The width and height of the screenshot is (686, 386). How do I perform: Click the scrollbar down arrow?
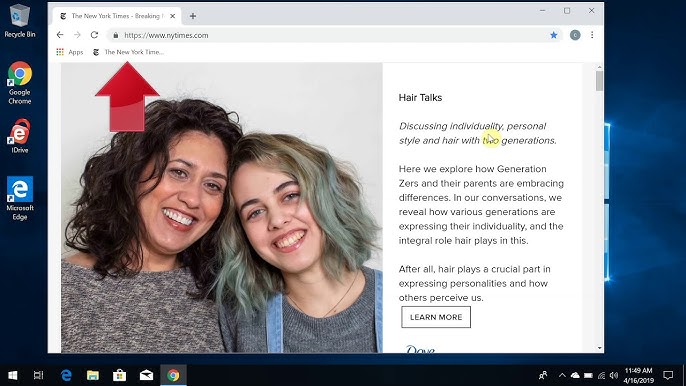(599, 348)
